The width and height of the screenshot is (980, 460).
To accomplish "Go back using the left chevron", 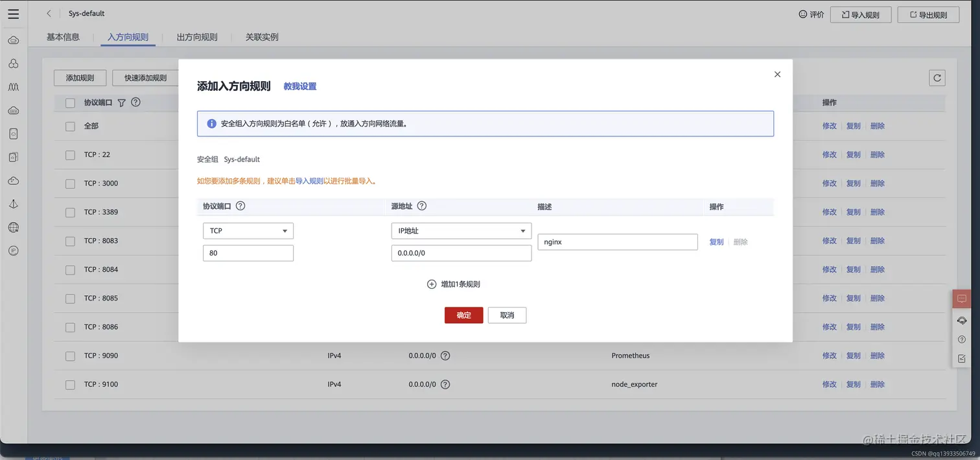I will tap(49, 14).
